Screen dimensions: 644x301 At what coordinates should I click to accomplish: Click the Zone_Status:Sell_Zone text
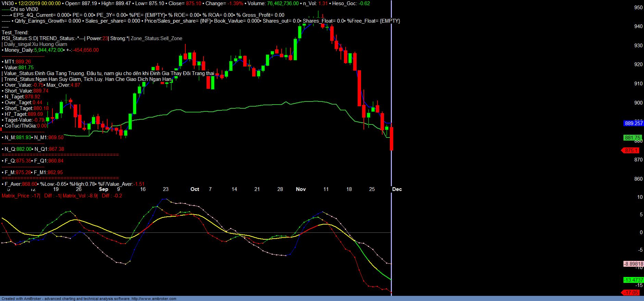click(156, 38)
